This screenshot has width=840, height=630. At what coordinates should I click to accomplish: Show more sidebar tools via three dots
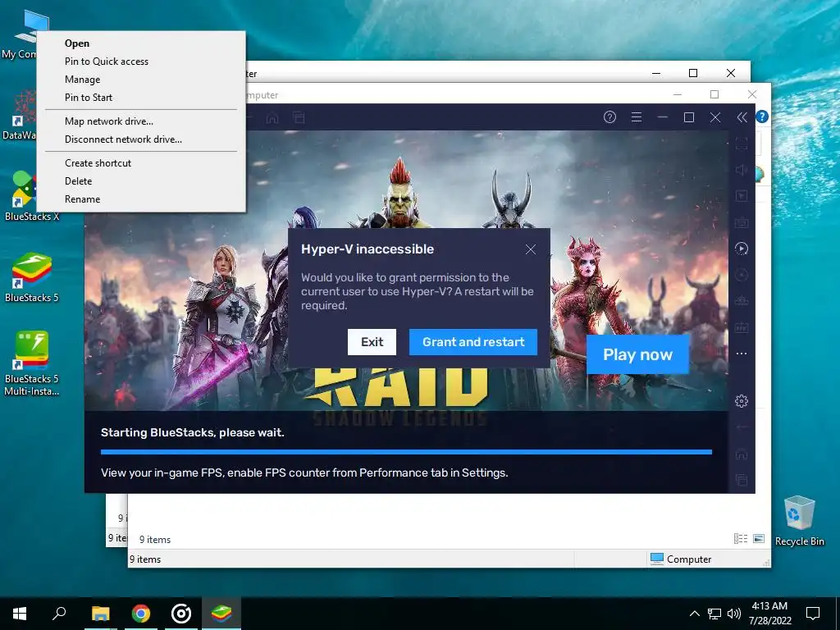pyautogui.click(x=742, y=354)
